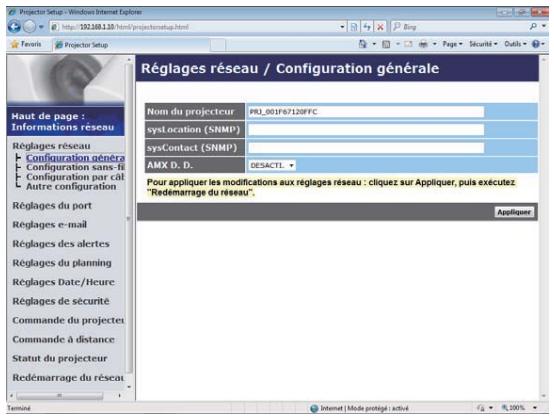The height and width of the screenshot is (418, 554).
Task: Open the zoom level 100% dropdown
Action: tap(535, 408)
